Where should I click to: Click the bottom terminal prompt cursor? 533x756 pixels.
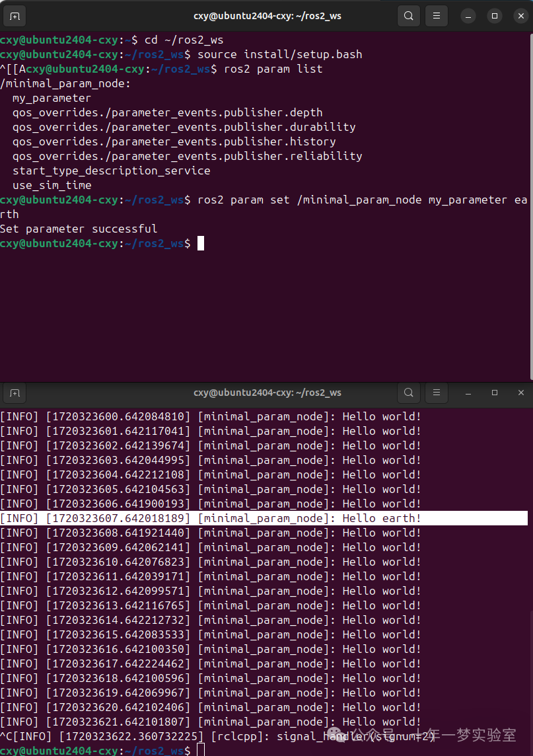coord(201,750)
